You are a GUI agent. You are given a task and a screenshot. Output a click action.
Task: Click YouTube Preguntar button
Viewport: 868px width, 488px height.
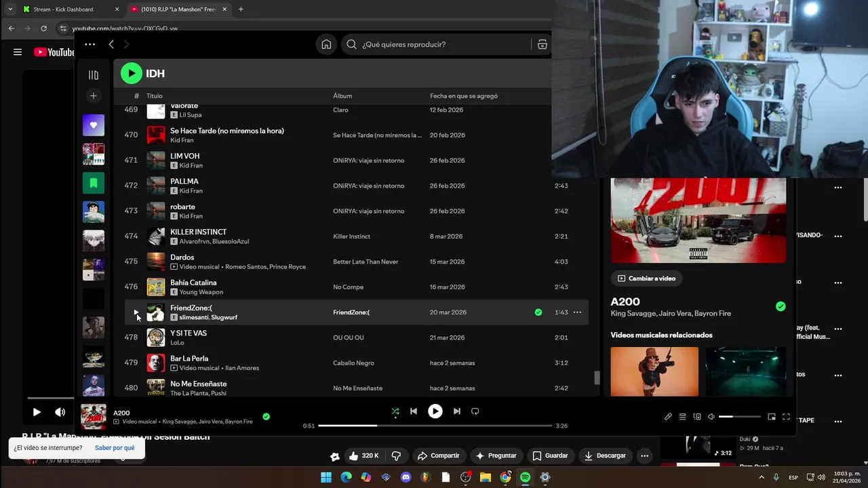pyautogui.click(x=496, y=455)
